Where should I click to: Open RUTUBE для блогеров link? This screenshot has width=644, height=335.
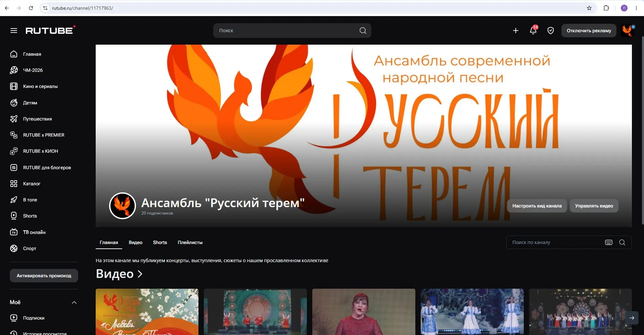click(x=47, y=167)
